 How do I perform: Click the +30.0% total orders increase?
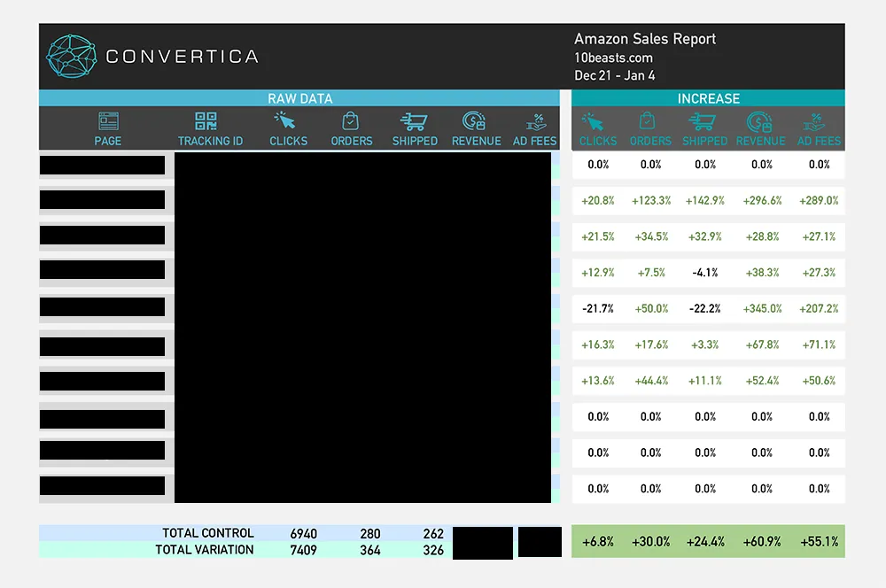coord(651,542)
